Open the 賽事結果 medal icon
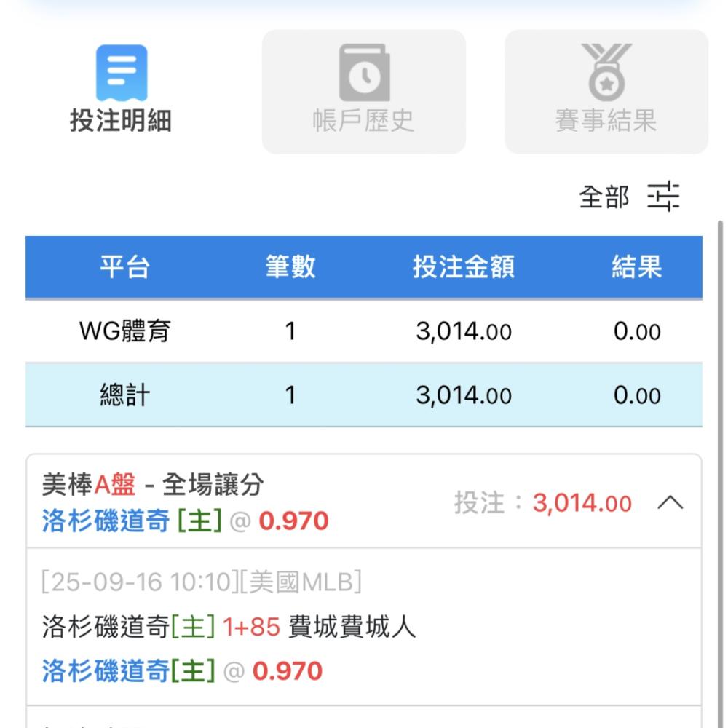 pyautogui.click(x=606, y=72)
